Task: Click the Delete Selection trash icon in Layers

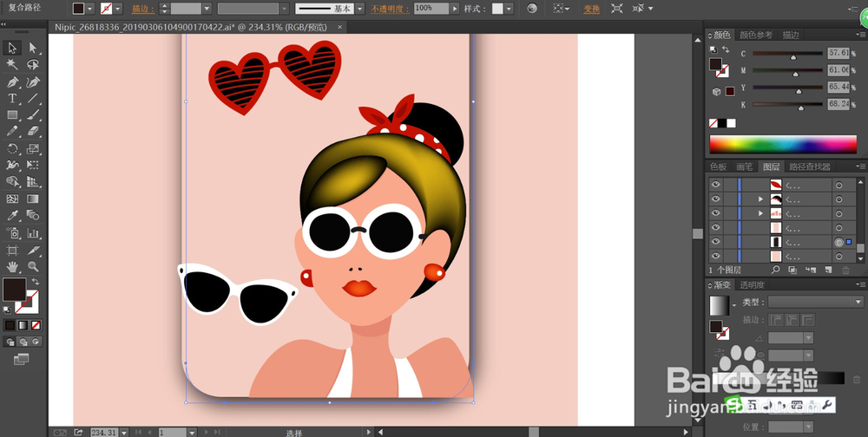Action: click(x=845, y=270)
